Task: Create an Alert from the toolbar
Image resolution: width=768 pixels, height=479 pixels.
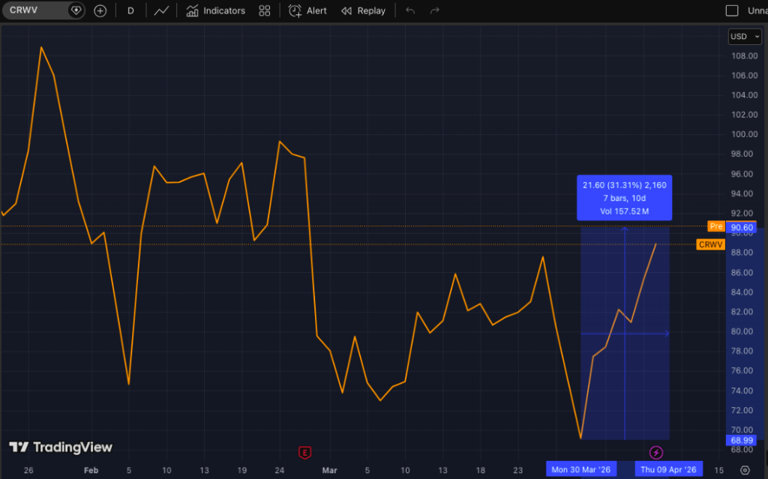Action: click(308, 11)
